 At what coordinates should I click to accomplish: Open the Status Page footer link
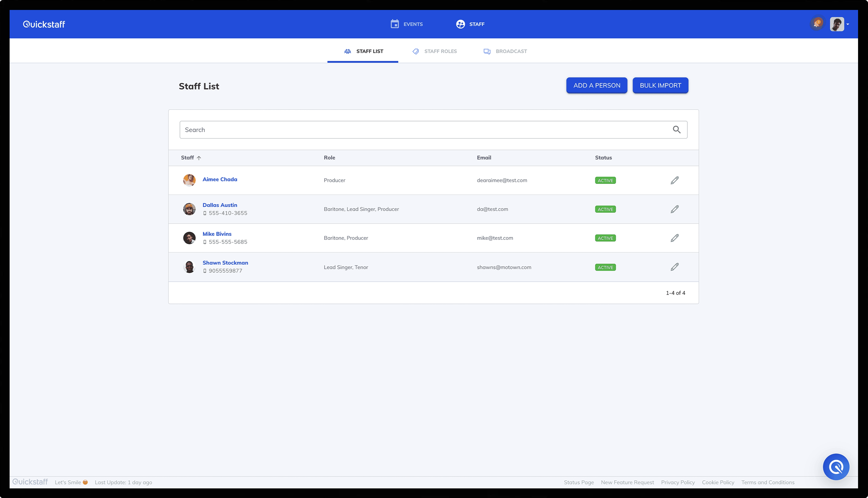579,482
